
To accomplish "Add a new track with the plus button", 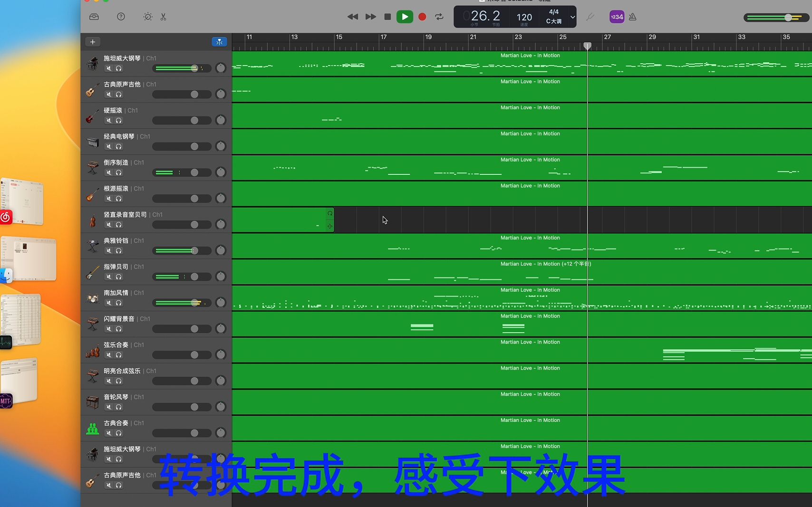I will coord(92,42).
